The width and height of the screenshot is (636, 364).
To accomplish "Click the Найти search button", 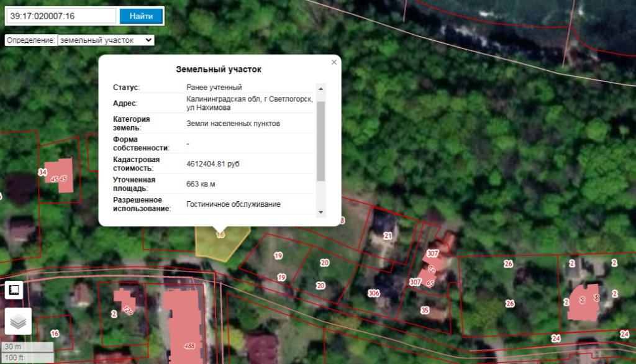I will pos(141,16).
